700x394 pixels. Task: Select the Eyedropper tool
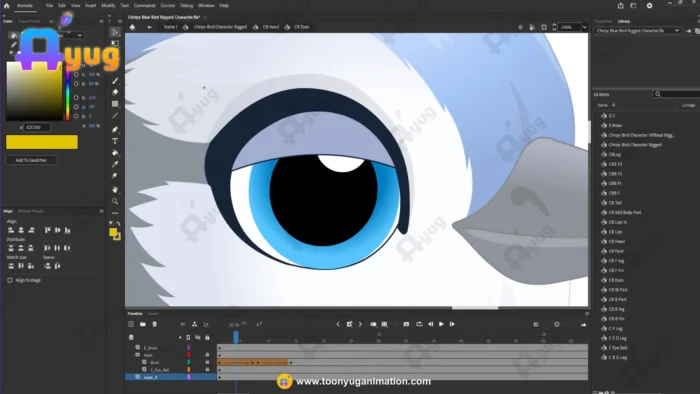(x=115, y=164)
